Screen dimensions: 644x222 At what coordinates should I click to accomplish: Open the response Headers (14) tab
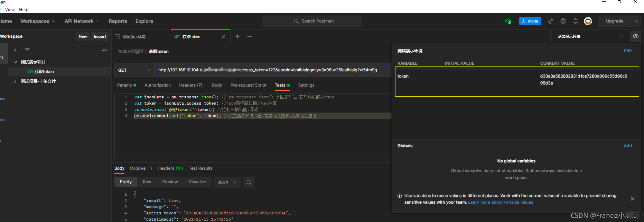170,168
